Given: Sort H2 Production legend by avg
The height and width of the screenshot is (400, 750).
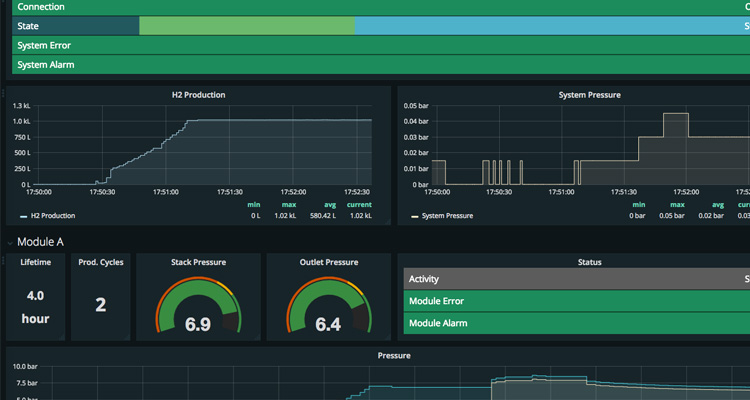Looking at the screenshot, I should point(331,205).
